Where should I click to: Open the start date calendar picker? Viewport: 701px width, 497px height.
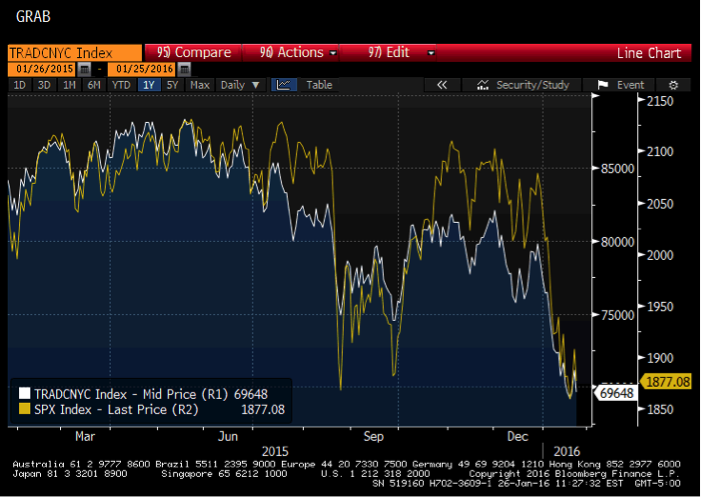coord(84,69)
